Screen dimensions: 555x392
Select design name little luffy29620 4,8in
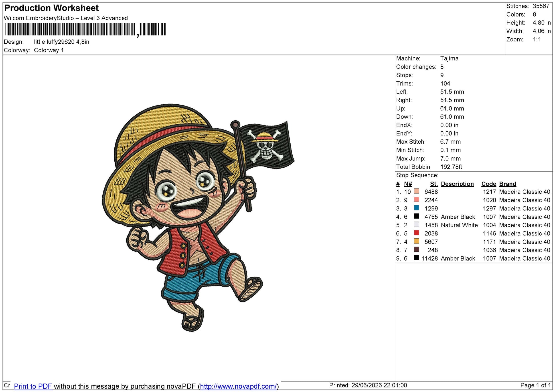(x=62, y=42)
